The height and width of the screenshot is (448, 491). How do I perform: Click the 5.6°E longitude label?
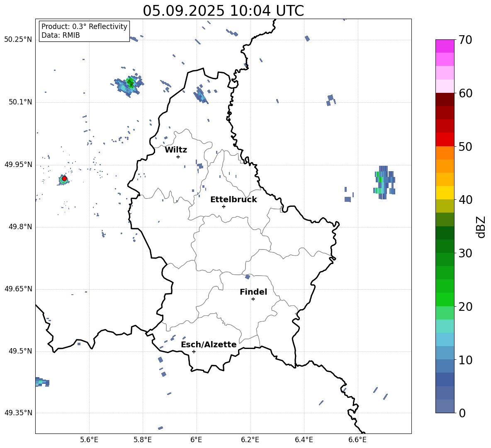pos(89,440)
